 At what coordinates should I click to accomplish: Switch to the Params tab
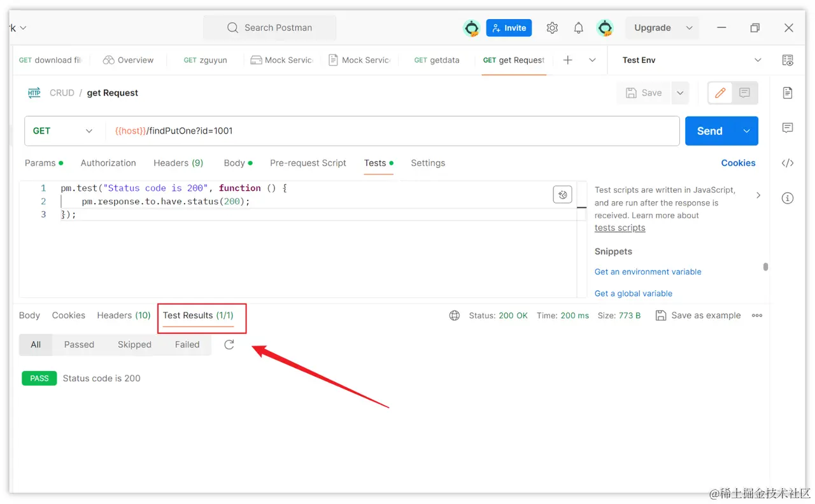[44, 163]
